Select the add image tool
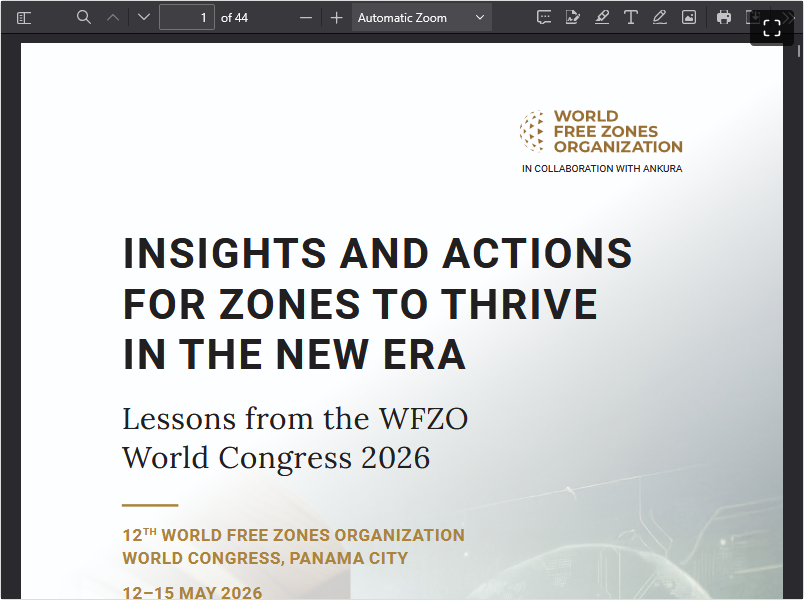804x600 pixels. click(x=689, y=17)
